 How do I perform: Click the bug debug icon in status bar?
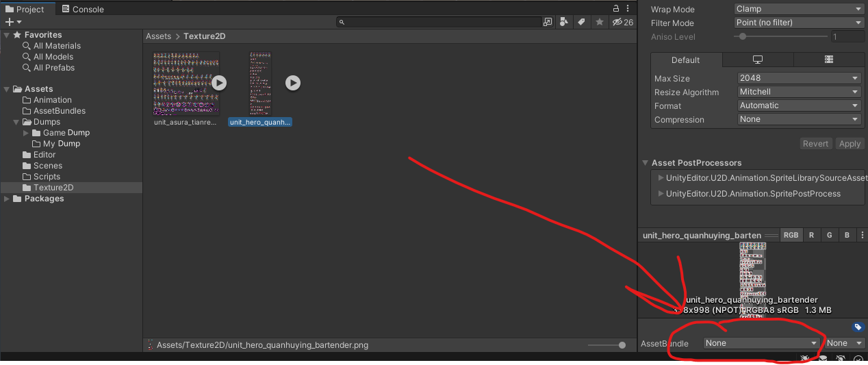806,360
